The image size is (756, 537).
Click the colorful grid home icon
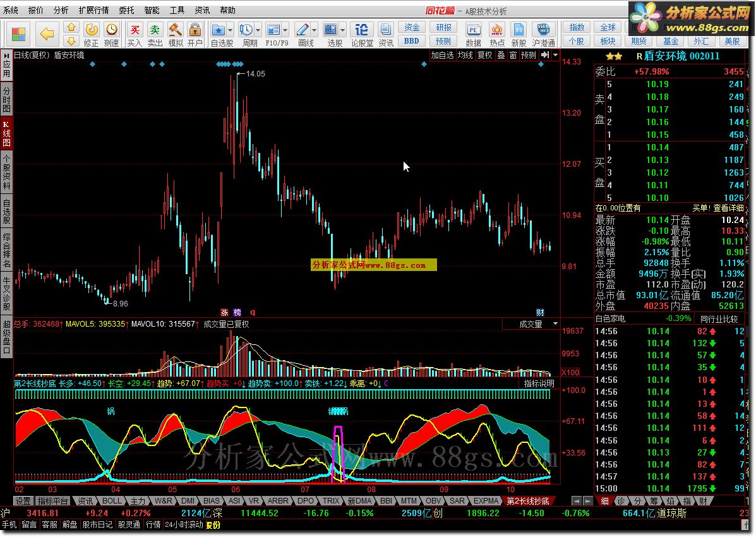click(x=19, y=34)
